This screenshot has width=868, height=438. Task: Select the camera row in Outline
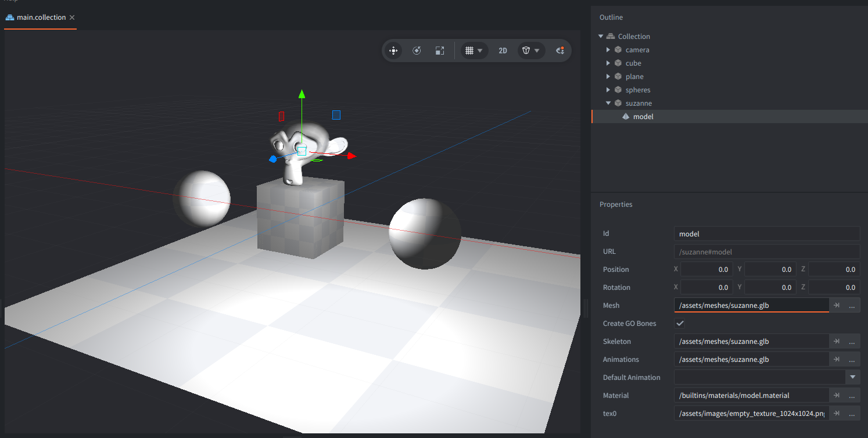(729, 49)
